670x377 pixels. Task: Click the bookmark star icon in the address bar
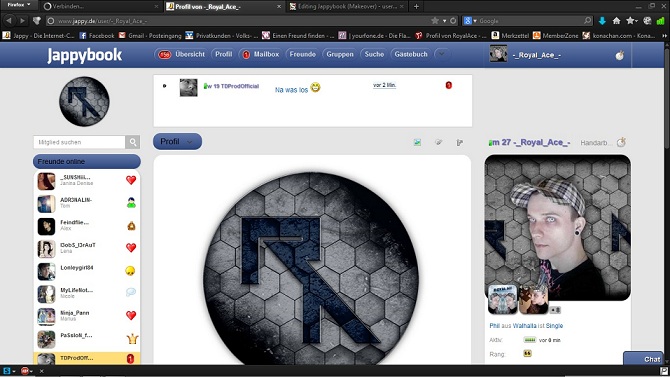(x=435, y=21)
